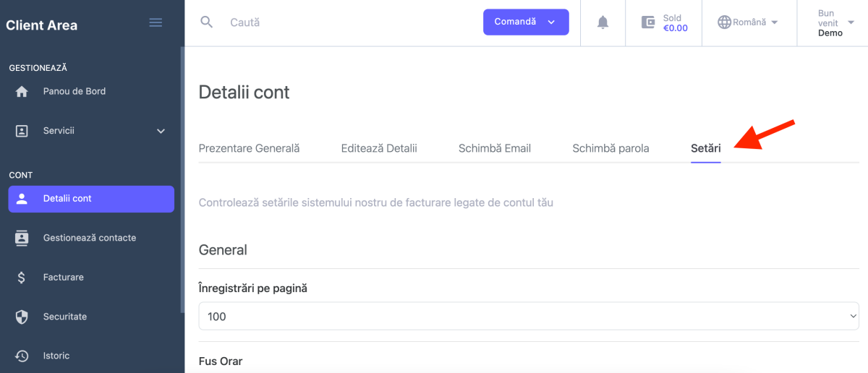Viewport: 868px width, 373px height.
Task: Click the globe language icon
Action: coord(724,22)
